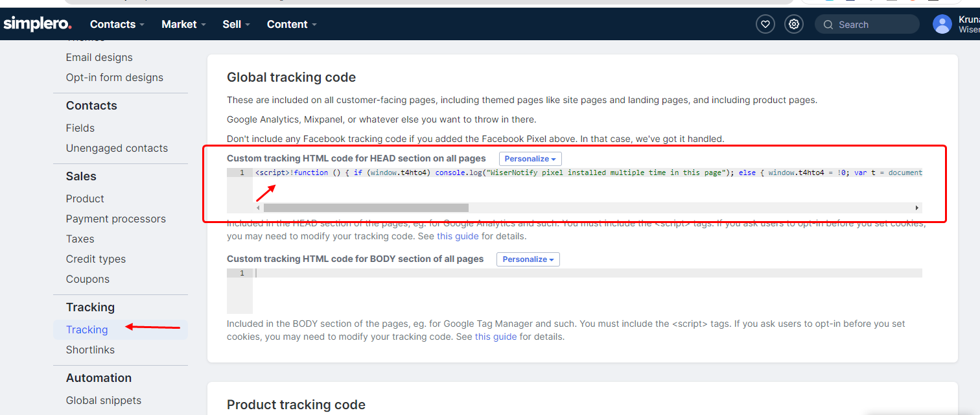Expand the Contacts menu
Viewport: 980px width, 415px height.
click(x=117, y=24)
